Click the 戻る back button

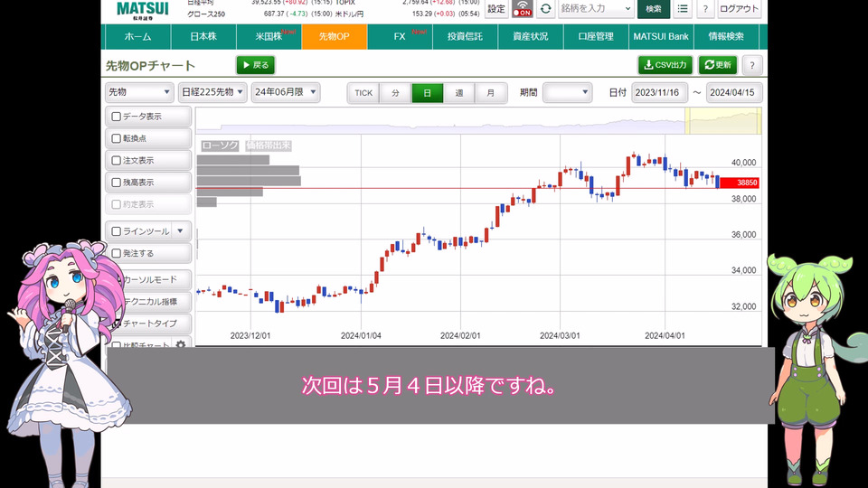(x=256, y=65)
